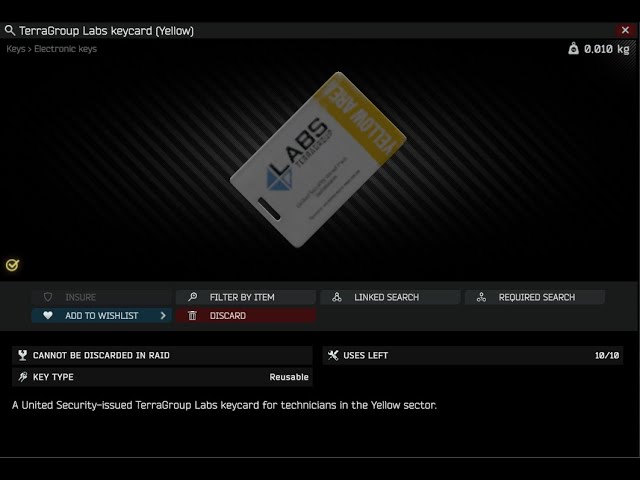Screen dimensions: 640x480
Task: Click the Electronic keys breadcrumb
Action: pos(65,49)
